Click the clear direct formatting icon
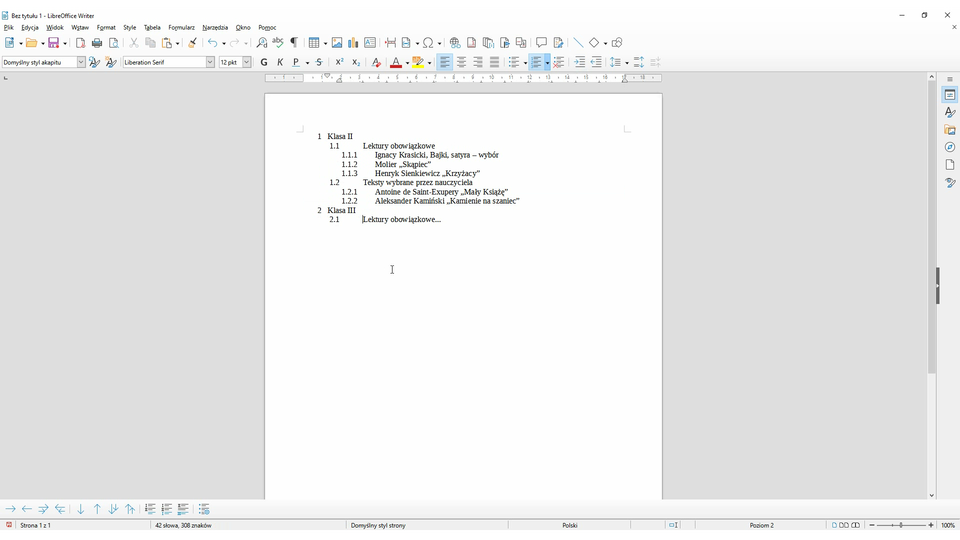The image size is (960, 540). pos(376,62)
